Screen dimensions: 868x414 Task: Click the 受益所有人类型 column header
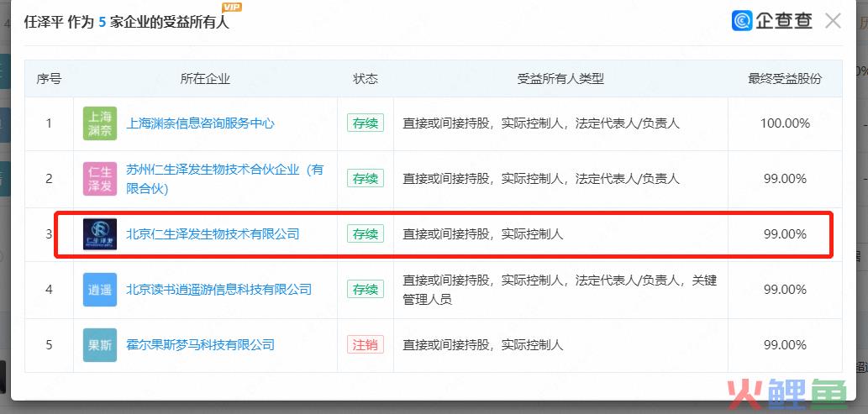pos(560,79)
